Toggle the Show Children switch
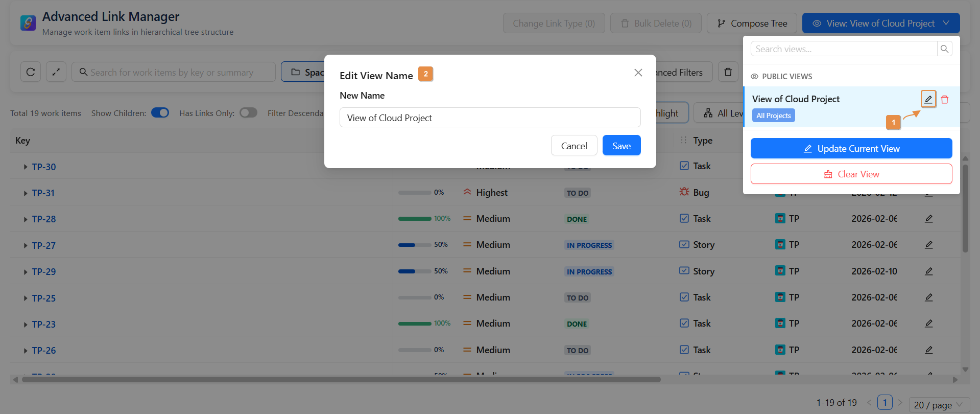The image size is (980, 414). [160, 112]
